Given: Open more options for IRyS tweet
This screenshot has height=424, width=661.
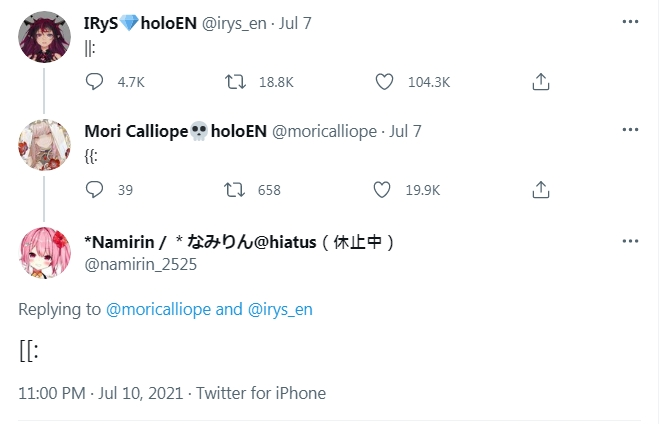Looking at the screenshot, I should click(630, 21).
